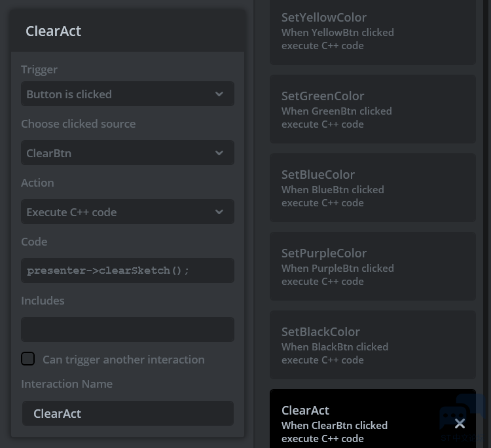
Task: Select the SetBlueColor interaction
Action: (372, 188)
